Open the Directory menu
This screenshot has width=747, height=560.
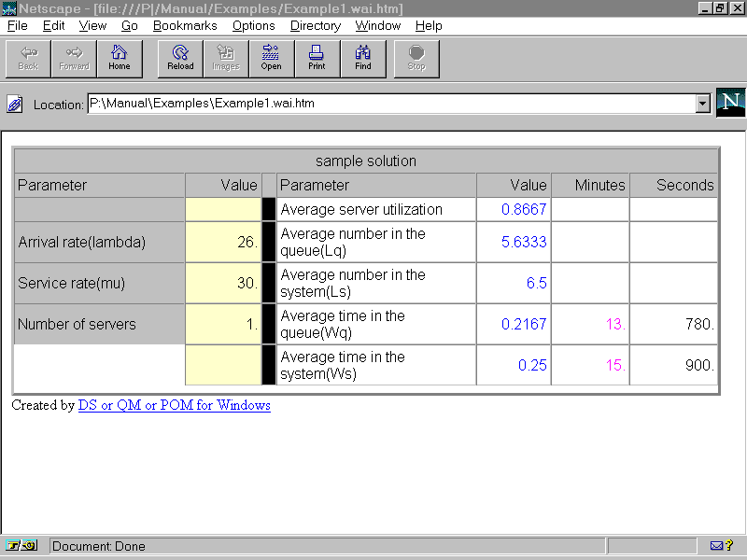(x=315, y=26)
